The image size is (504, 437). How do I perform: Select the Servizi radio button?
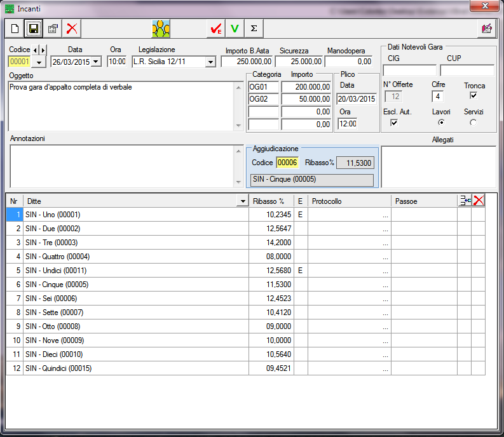(473, 123)
